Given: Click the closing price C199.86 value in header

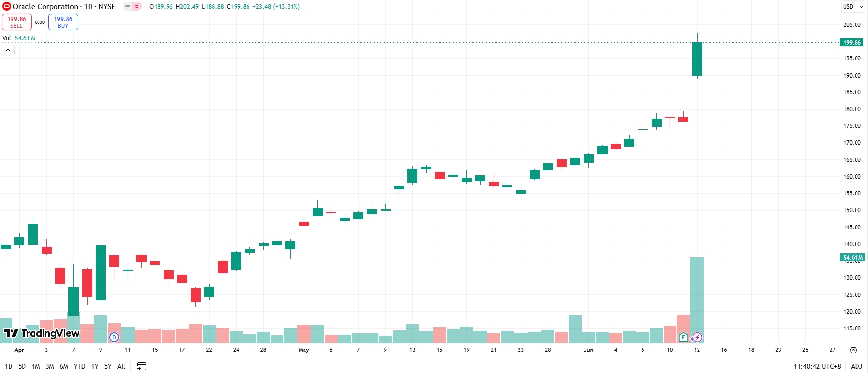Looking at the screenshot, I should tap(238, 7).
